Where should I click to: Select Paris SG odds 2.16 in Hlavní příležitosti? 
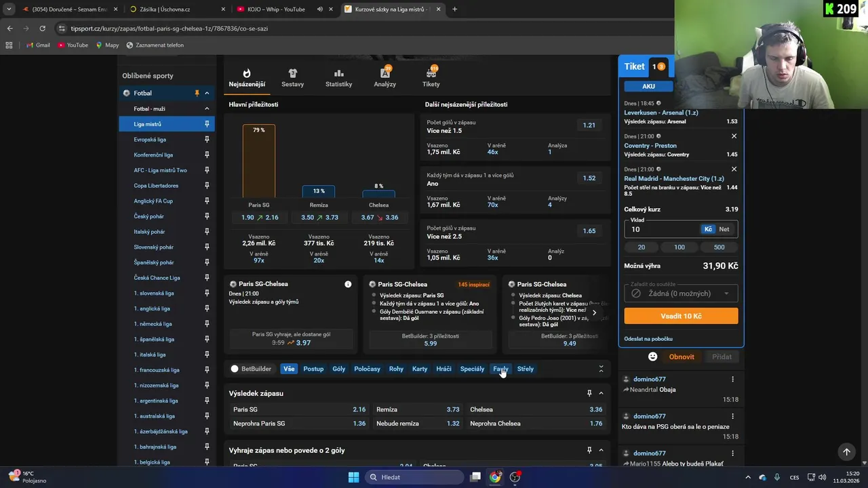(x=260, y=218)
